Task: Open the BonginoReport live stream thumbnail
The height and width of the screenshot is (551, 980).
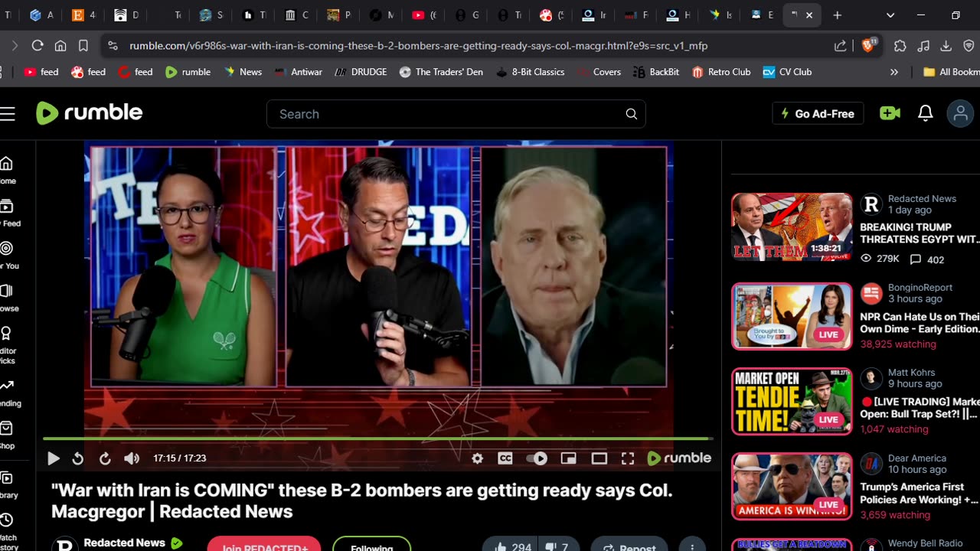Action: [792, 316]
